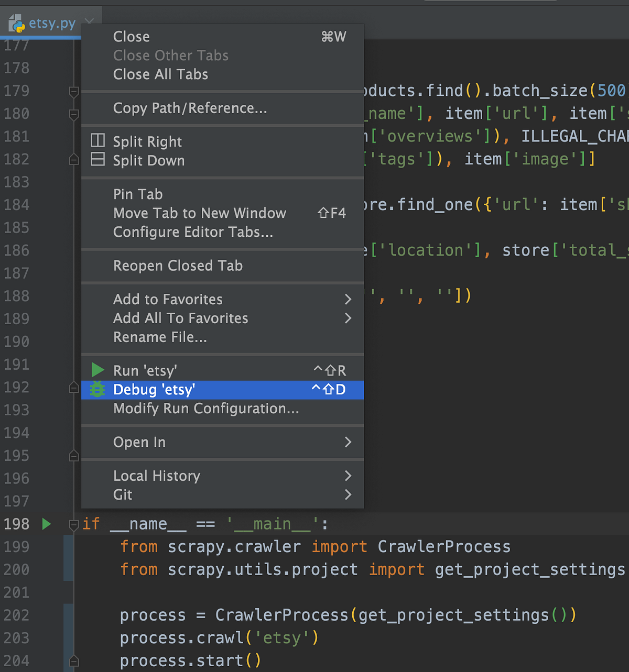Collapse the code block at line 179
Image resolution: width=629 pixels, height=672 pixels.
[73, 91]
